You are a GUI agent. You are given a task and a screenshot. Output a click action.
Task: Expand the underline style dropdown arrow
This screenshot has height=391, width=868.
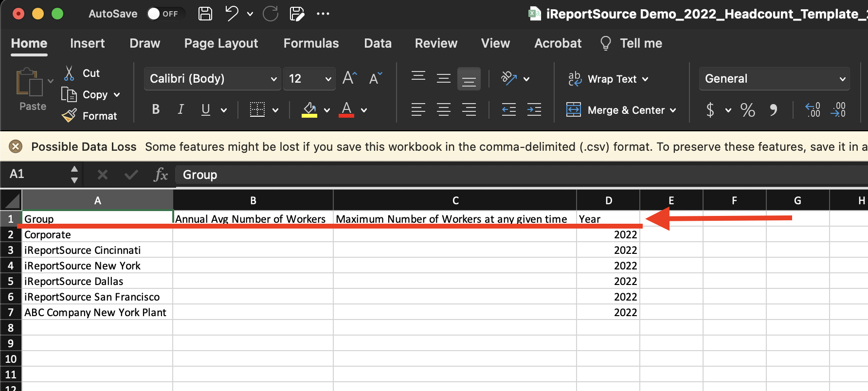(224, 110)
